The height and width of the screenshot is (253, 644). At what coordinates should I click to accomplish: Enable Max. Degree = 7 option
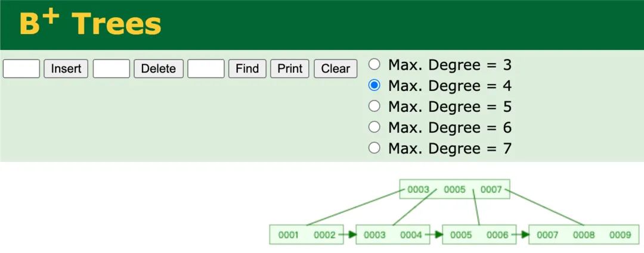pos(374,148)
